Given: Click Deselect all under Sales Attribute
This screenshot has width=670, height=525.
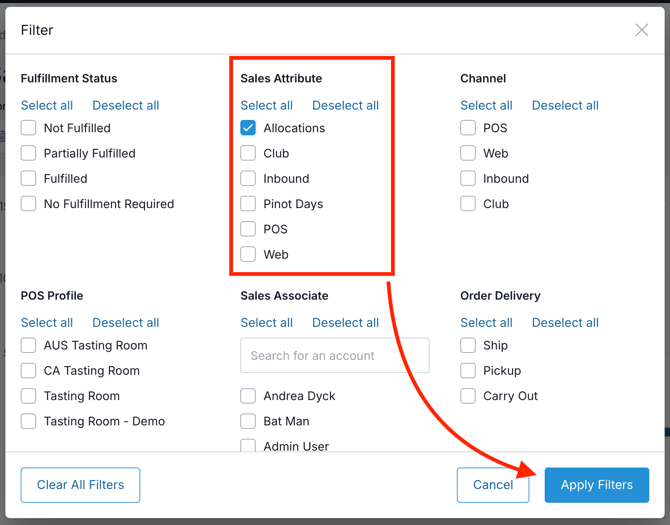Looking at the screenshot, I should [345, 105].
